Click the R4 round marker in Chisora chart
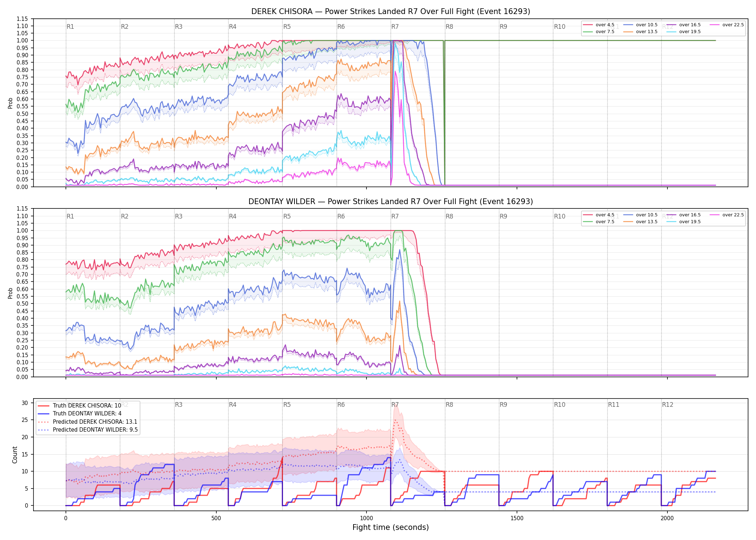The width and height of the screenshot is (756, 540). click(x=233, y=27)
